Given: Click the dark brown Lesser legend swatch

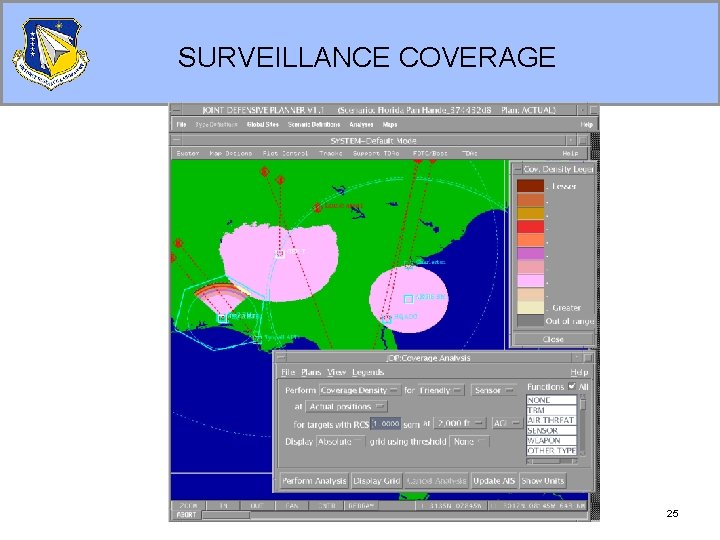Looking at the screenshot, I should (x=530, y=186).
